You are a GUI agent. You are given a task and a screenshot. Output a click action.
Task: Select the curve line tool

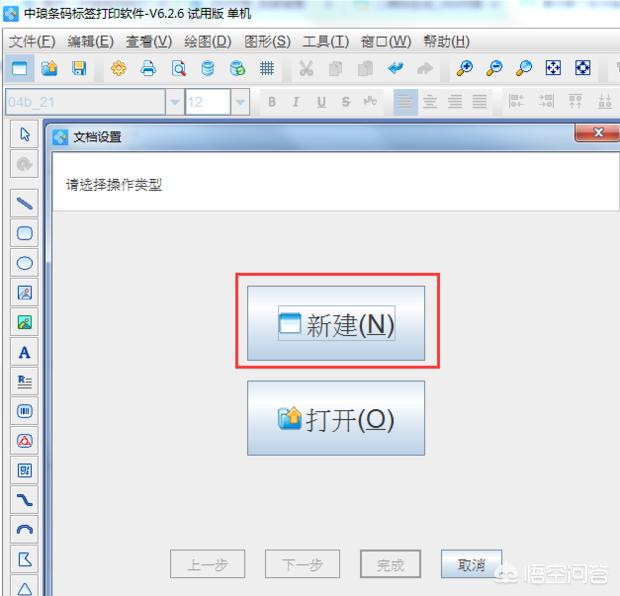[25, 500]
